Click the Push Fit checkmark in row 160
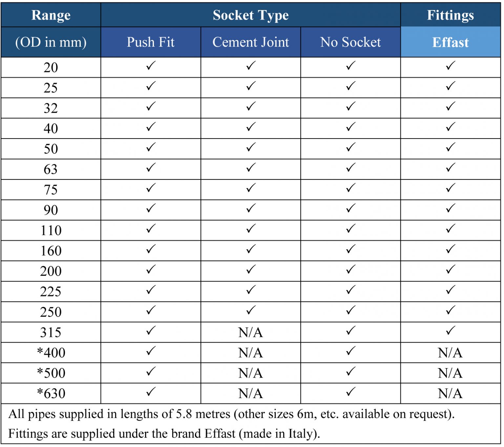The width and height of the screenshot is (504, 447). point(151,250)
